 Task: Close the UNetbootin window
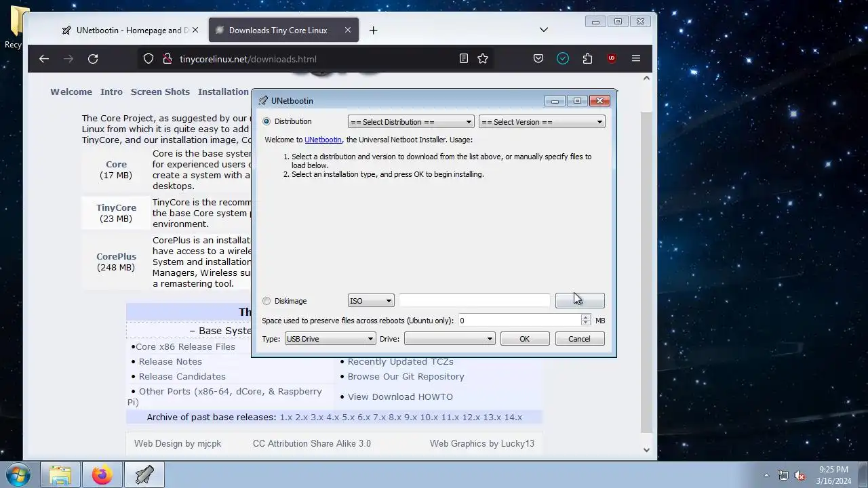coord(599,101)
